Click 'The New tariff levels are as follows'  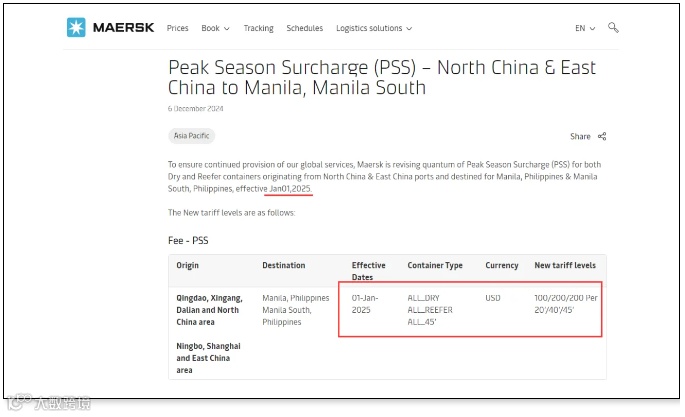pyautogui.click(x=232, y=213)
